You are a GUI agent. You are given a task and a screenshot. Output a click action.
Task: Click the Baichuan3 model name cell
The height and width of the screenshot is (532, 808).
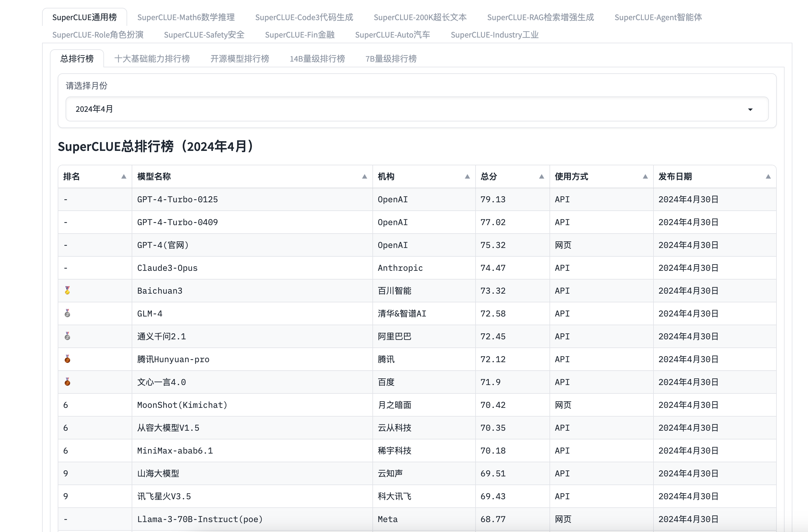[252, 291]
